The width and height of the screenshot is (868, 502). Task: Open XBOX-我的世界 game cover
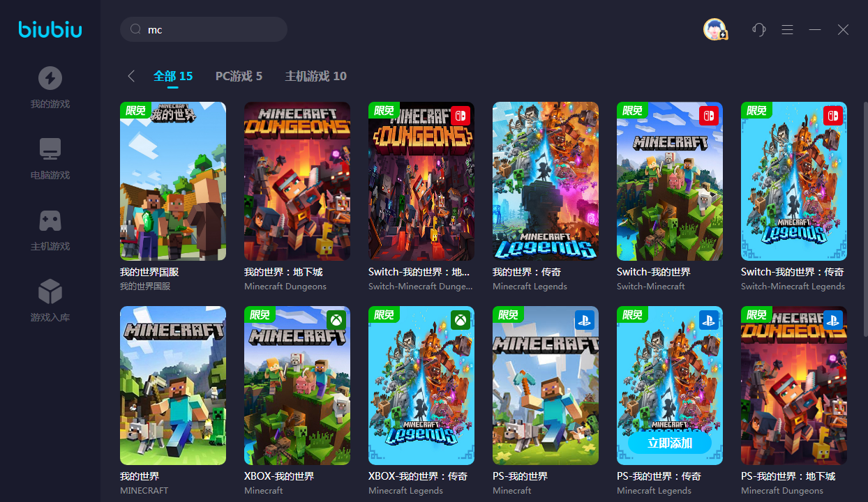click(297, 386)
